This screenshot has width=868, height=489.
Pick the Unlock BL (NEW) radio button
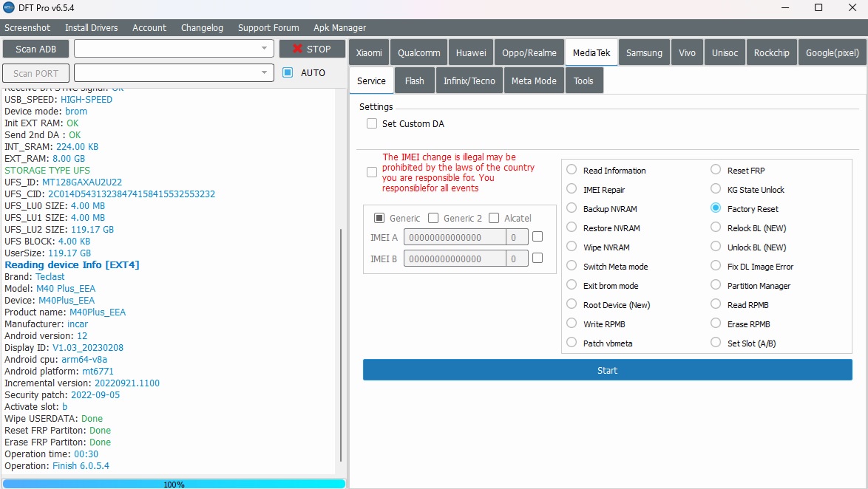click(716, 247)
